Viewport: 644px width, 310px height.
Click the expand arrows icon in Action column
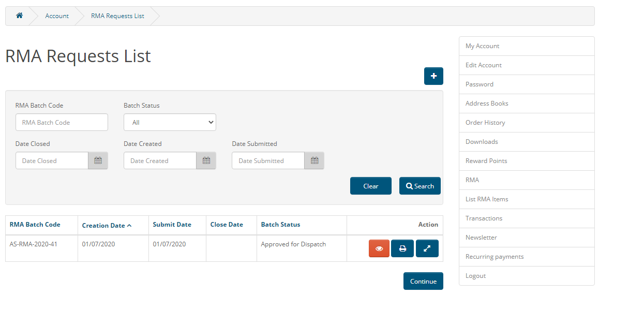(427, 248)
